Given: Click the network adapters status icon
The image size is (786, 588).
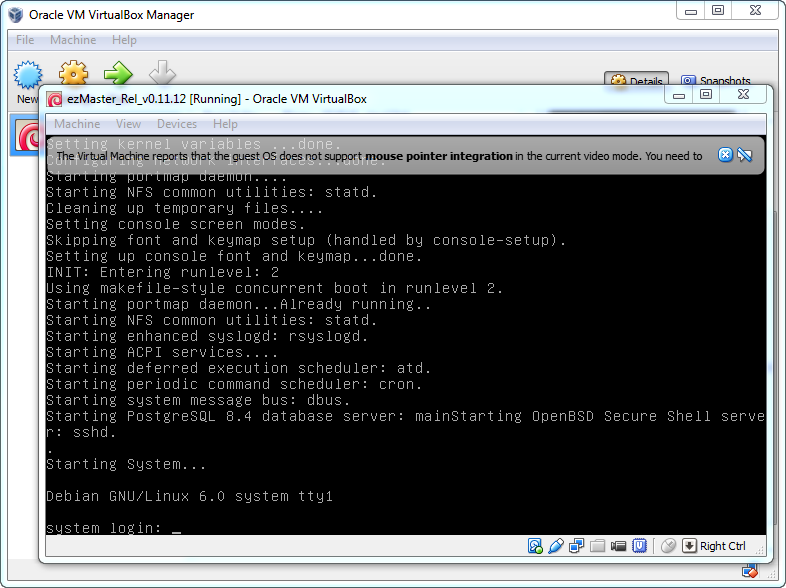Looking at the screenshot, I should [x=576, y=546].
